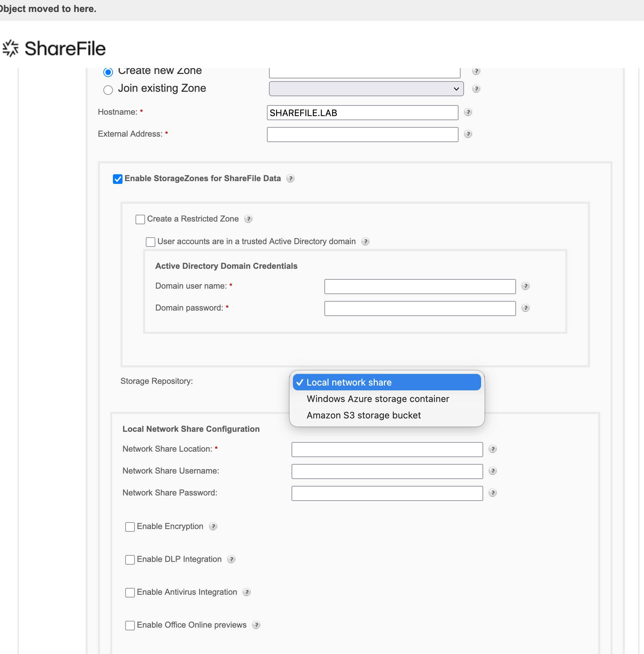Viewport: 644px width, 654px height.
Task: Click the ShareFile logo
Action: (54, 48)
